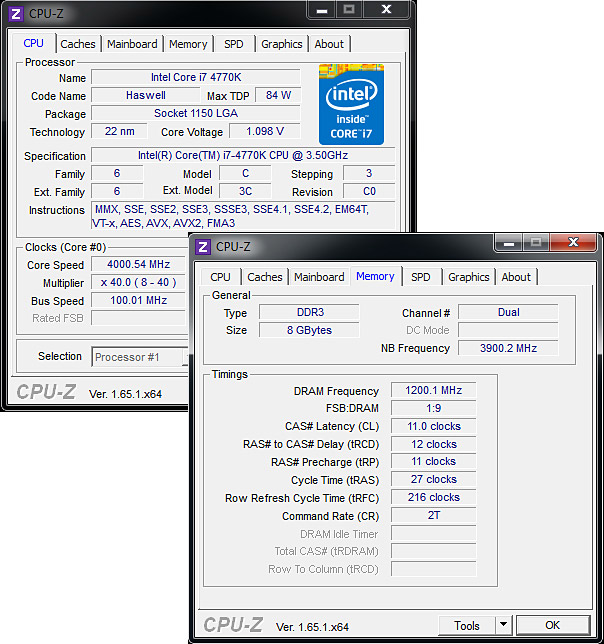Click the empty Rated FSB field
This screenshot has height=644, width=604.
click(x=139, y=318)
